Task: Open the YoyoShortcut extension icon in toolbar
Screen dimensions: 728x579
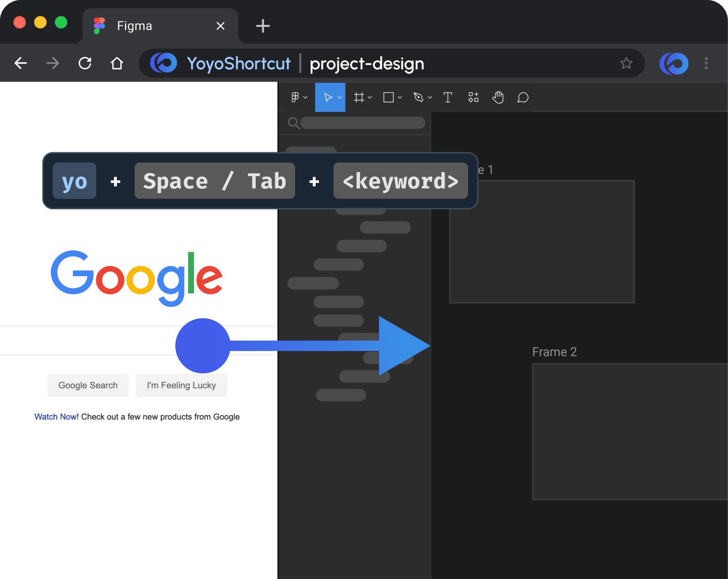Action: 674,64
